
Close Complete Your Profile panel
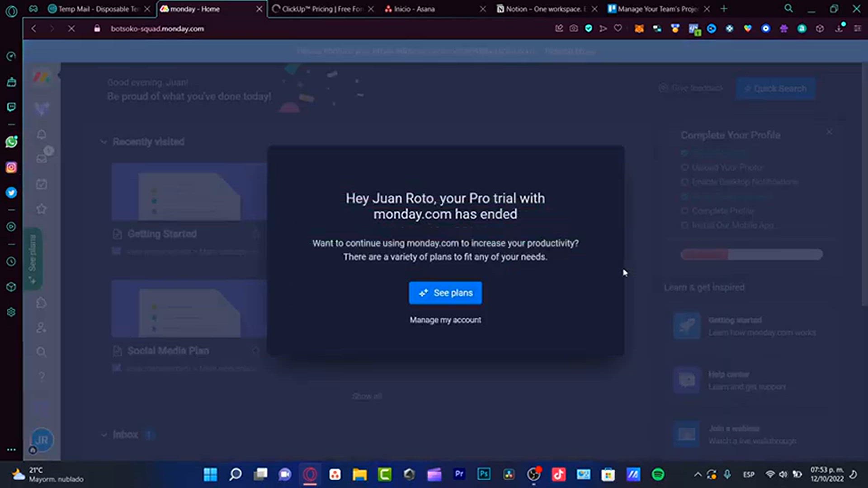(829, 132)
